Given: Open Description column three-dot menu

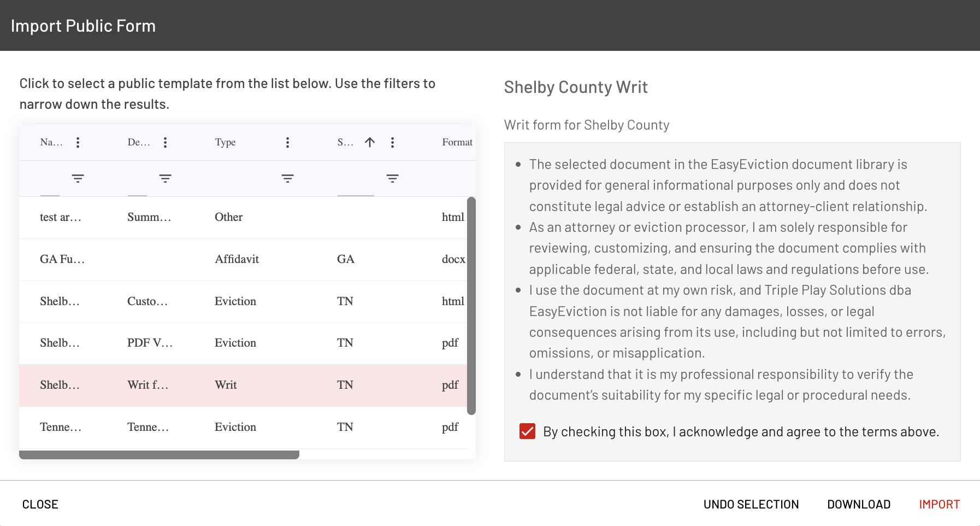Looking at the screenshot, I should click(x=166, y=143).
